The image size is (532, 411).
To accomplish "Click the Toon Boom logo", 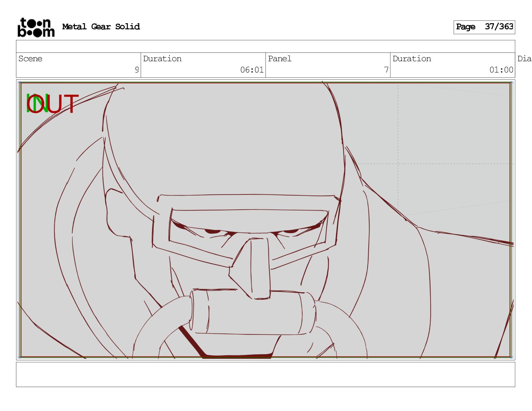I will [x=36, y=27].
